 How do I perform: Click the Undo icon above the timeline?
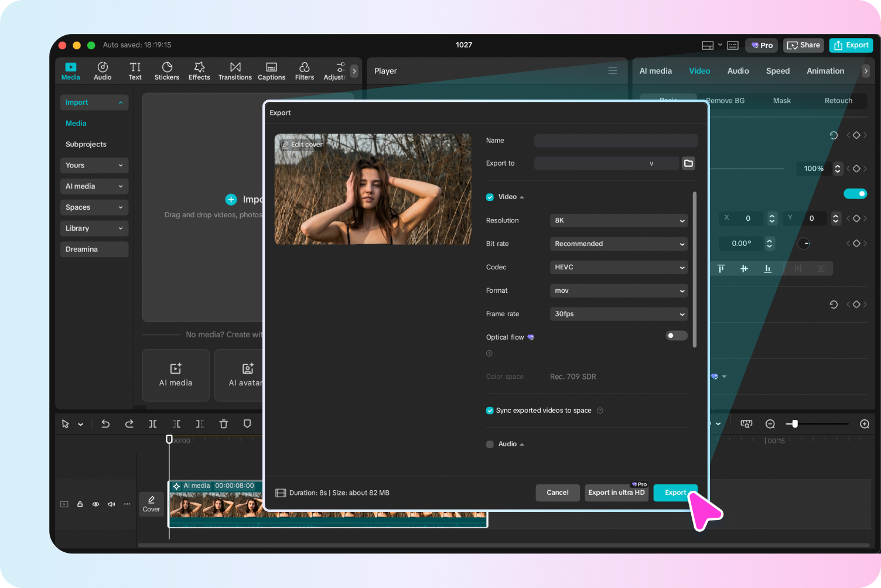click(x=105, y=423)
